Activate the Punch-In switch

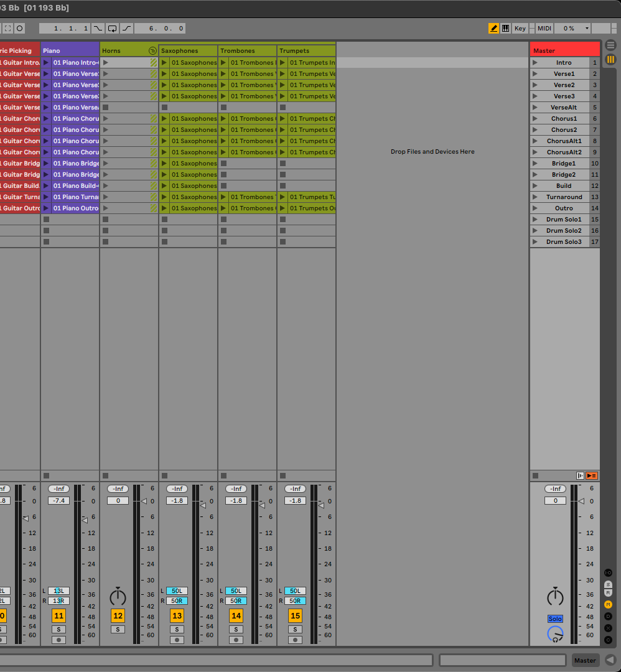[98, 28]
